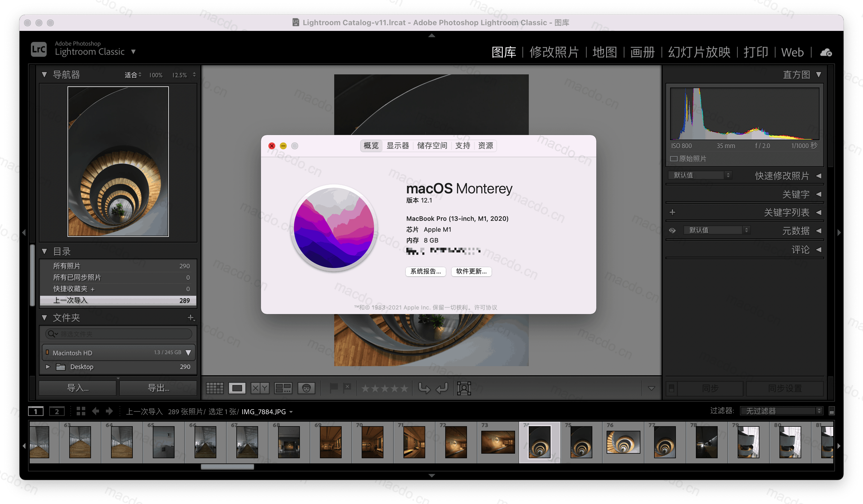
Task: Toggle auto sync switch beside 同步
Action: click(x=672, y=388)
